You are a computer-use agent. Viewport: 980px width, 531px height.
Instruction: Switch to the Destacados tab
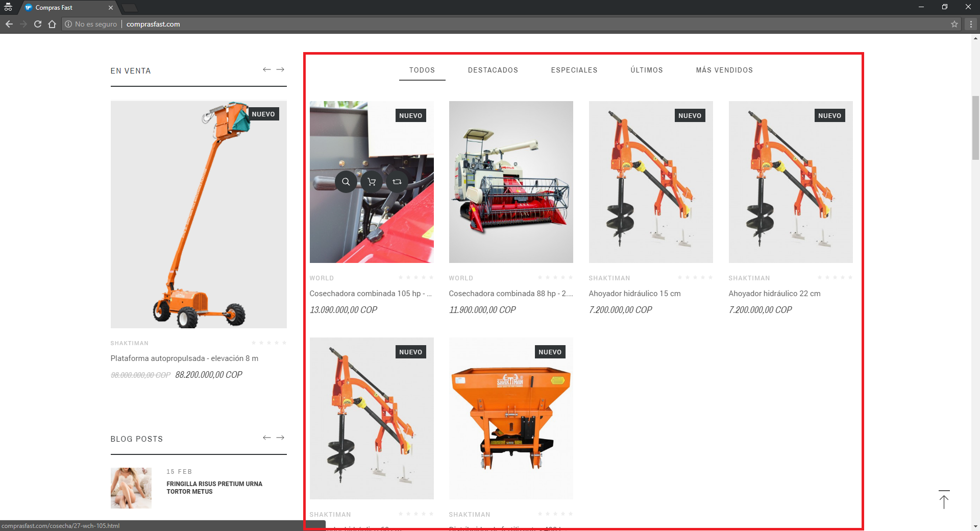[493, 70]
